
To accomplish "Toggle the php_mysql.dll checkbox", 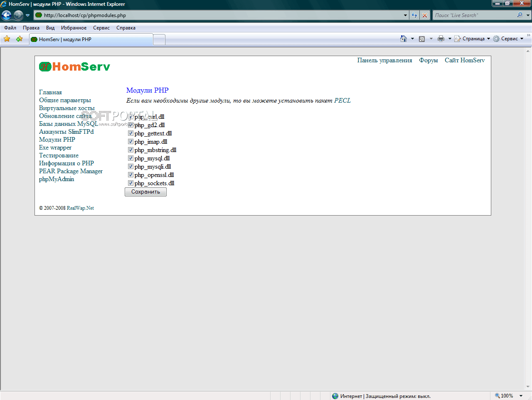I will click(x=131, y=158).
